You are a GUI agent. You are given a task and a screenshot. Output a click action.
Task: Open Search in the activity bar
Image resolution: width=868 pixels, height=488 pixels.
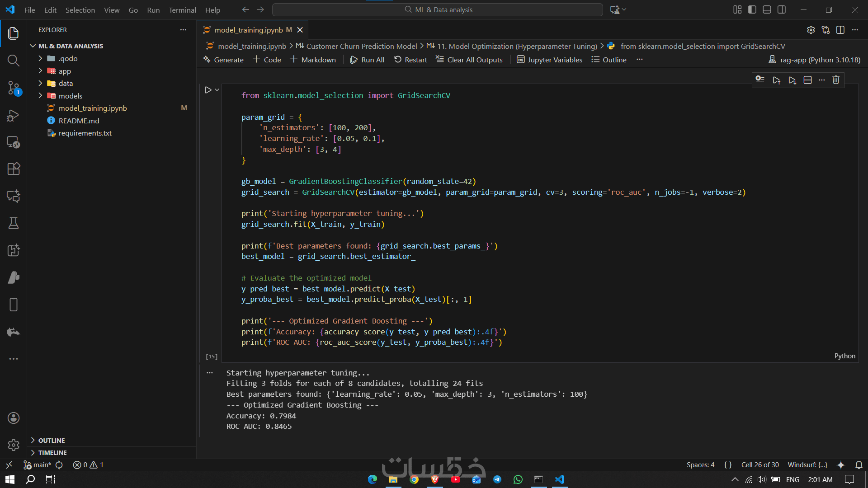tap(14, 61)
